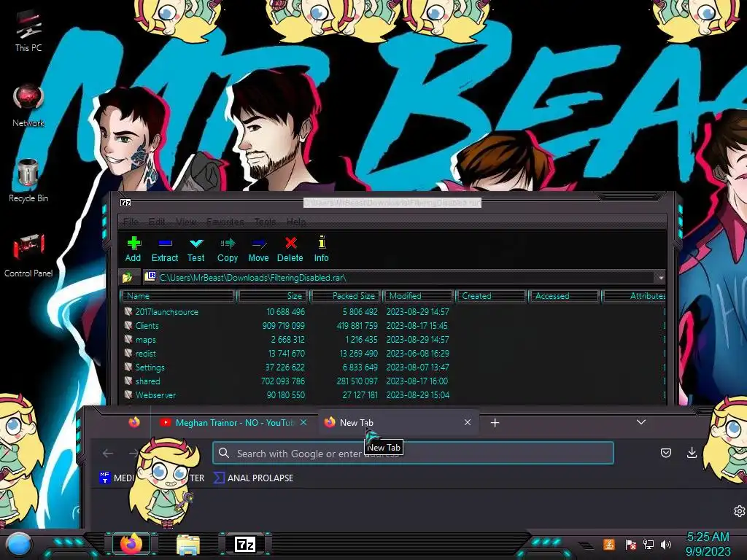747x560 pixels.
Task: Click the orange Java tray icon
Action: tap(609, 544)
